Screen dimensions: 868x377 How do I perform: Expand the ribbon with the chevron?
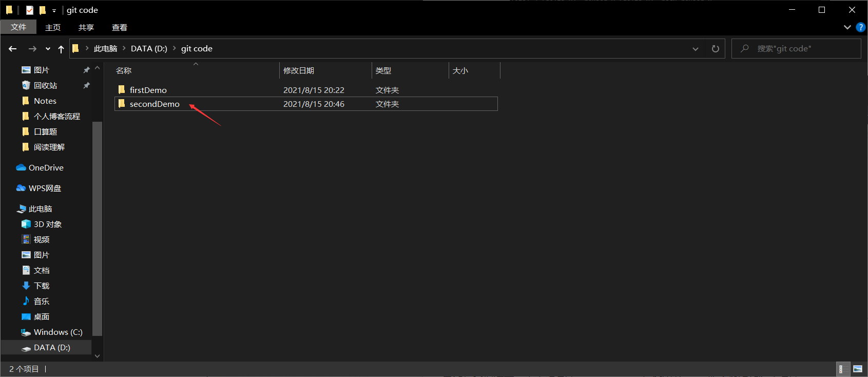847,27
